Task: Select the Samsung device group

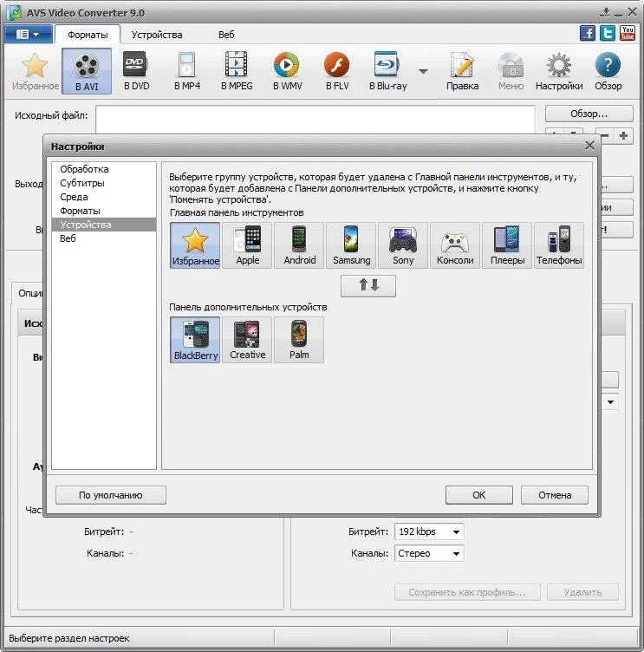Action: pyautogui.click(x=351, y=245)
